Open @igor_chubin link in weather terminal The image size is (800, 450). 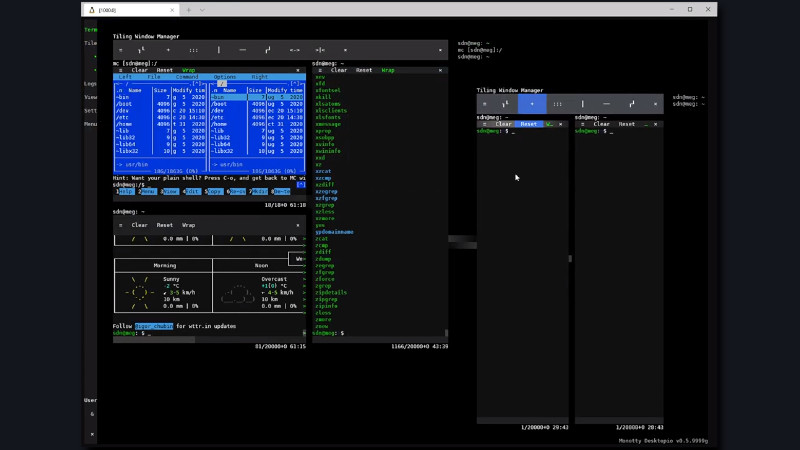click(x=154, y=326)
